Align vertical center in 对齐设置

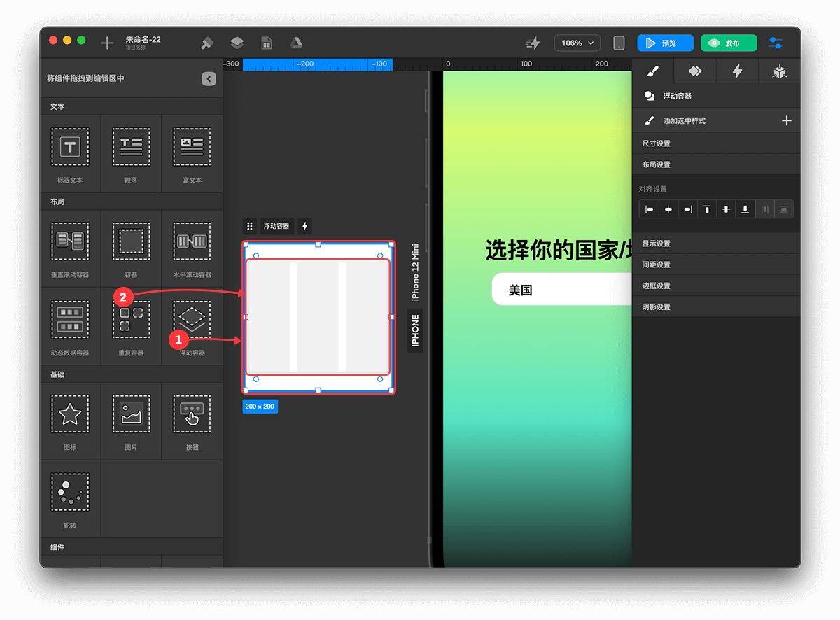727,209
